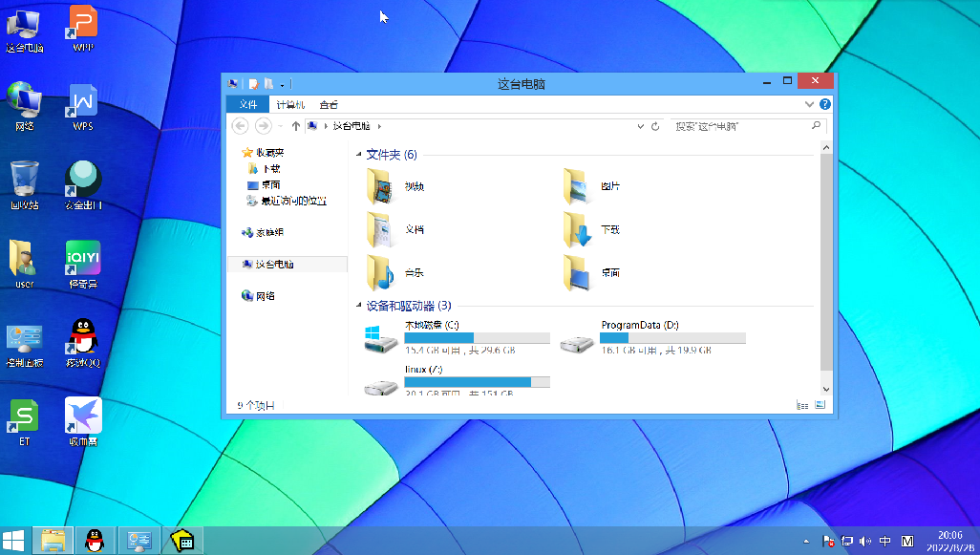Select the 桌面 folder in the content pane

coord(592,273)
